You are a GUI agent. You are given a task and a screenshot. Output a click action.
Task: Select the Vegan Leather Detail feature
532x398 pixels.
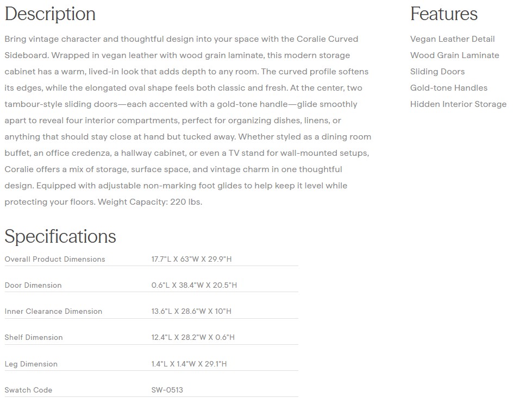[x=452, y=39]
